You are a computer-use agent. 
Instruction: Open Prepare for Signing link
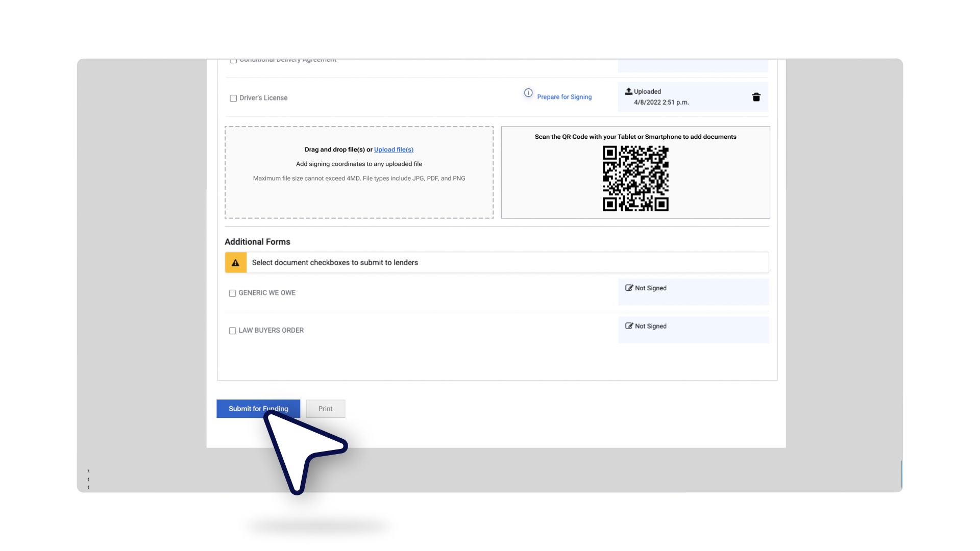point(564,97)
